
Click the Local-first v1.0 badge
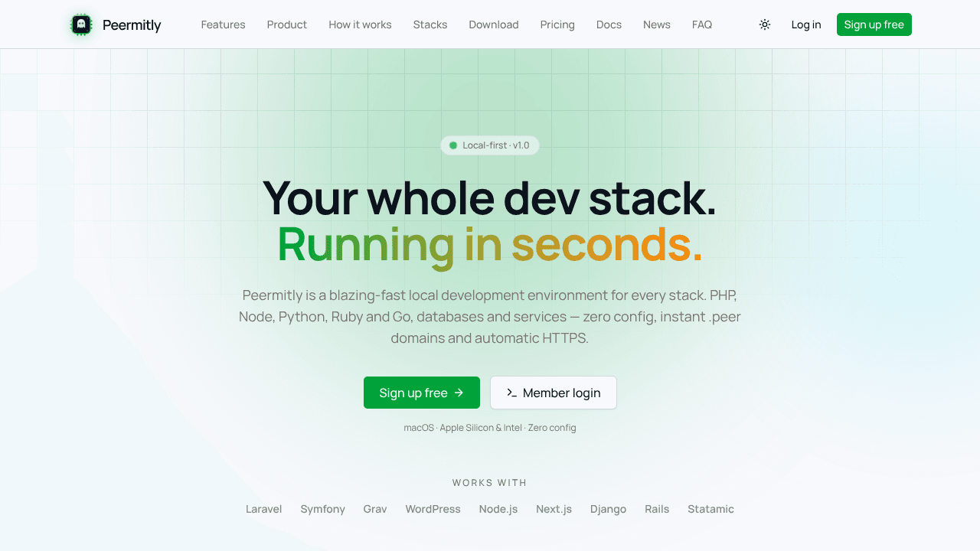pyautogui.click(x=490, y=145)
